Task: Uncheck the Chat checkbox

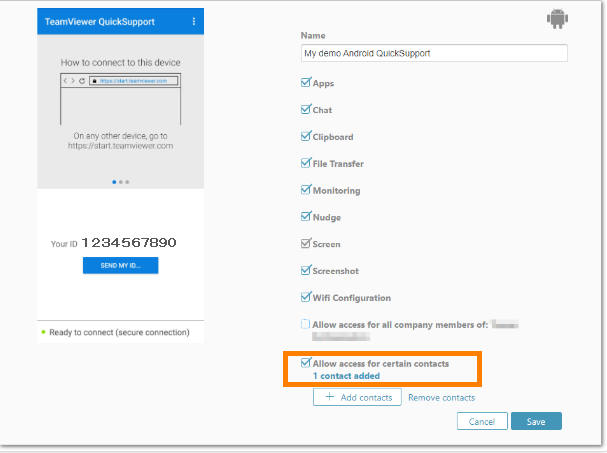Action: [x=306, y=110]
